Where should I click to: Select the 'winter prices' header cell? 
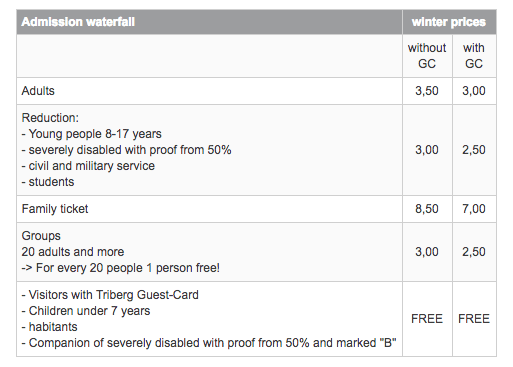[x=449, y=22]
